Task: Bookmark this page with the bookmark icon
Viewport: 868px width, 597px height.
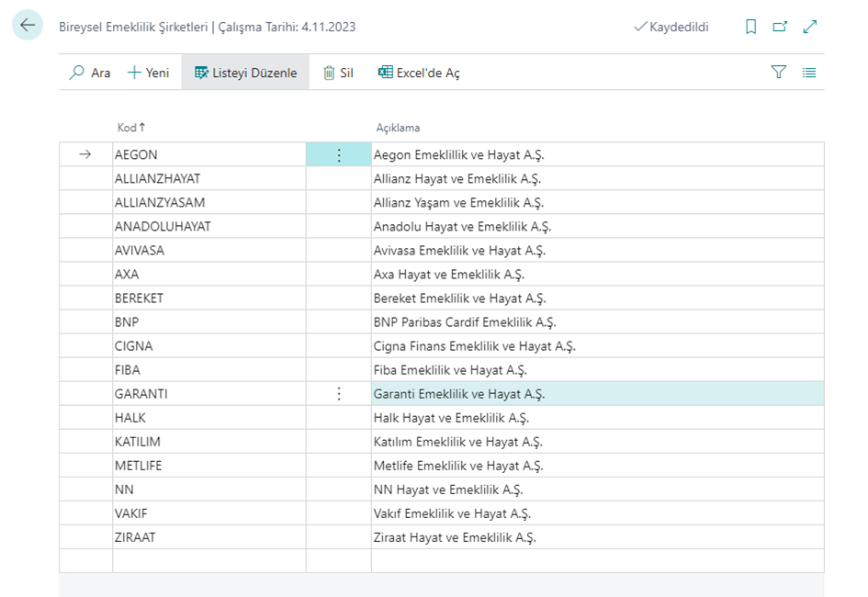Action: coord(750,27)
